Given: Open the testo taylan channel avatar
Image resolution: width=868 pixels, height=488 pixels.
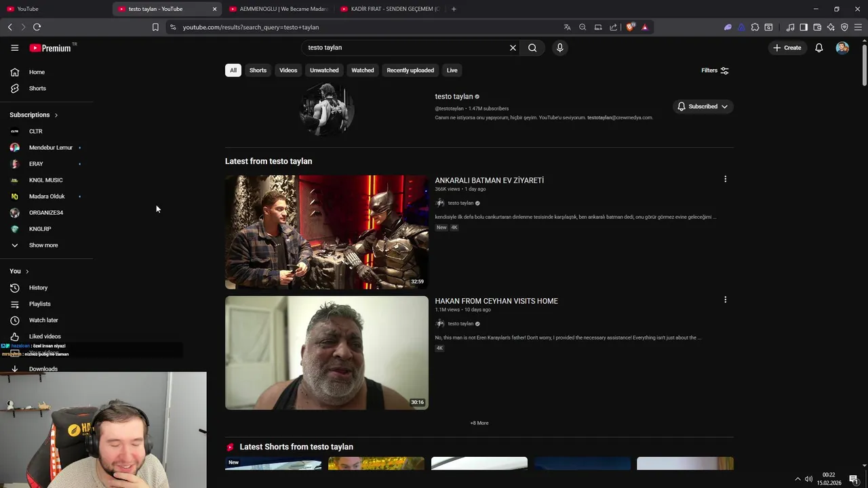Looking at the screenshot, I should (327, 109).
